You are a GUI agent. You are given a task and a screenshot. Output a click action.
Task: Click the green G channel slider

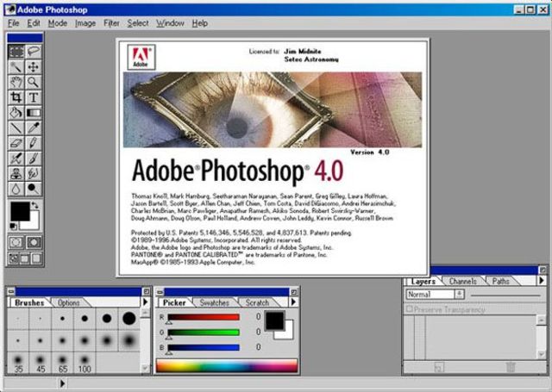(x=204, y=333)
